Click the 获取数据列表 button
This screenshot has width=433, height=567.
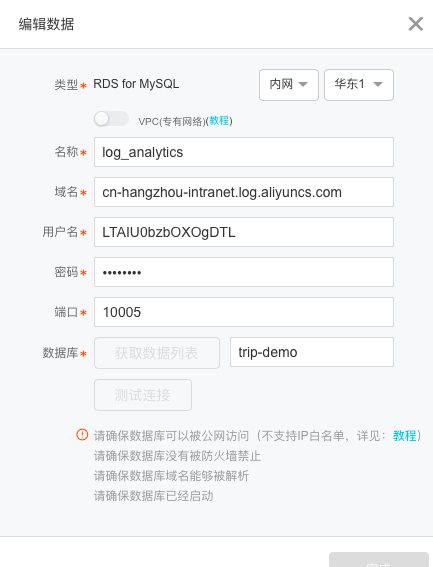click(x=157, y=353)
